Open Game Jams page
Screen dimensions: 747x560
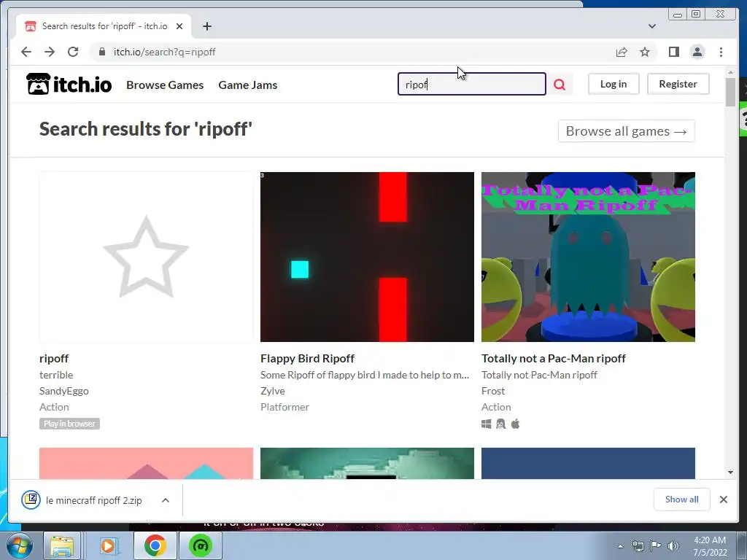tap(248, 85)
